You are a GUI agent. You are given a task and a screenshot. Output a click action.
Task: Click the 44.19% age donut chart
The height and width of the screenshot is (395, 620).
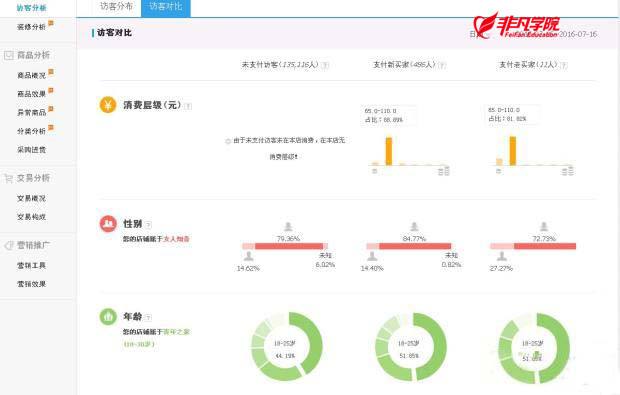pyautogui.click(x=287, y=347)
